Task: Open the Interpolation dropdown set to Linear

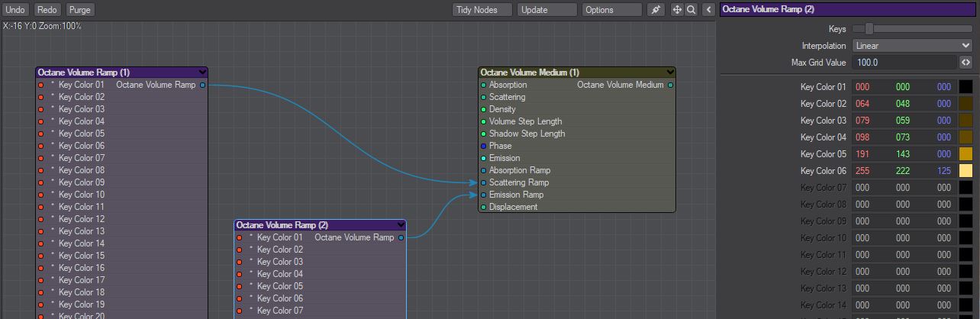Action: coord(912,46)
